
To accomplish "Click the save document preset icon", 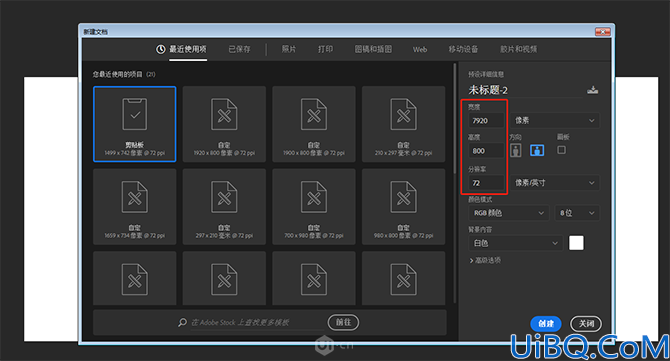I will pyautogui.click(x=592, y=90).
